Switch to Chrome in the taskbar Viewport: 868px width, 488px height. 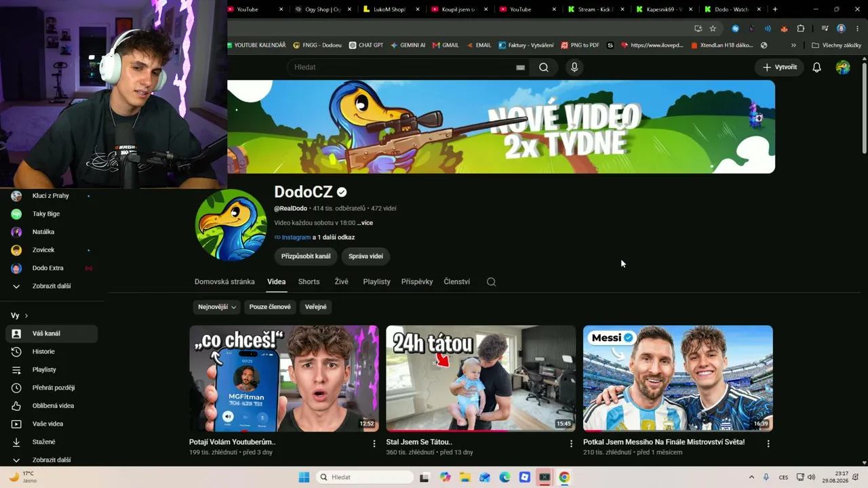tap(564, 477)
